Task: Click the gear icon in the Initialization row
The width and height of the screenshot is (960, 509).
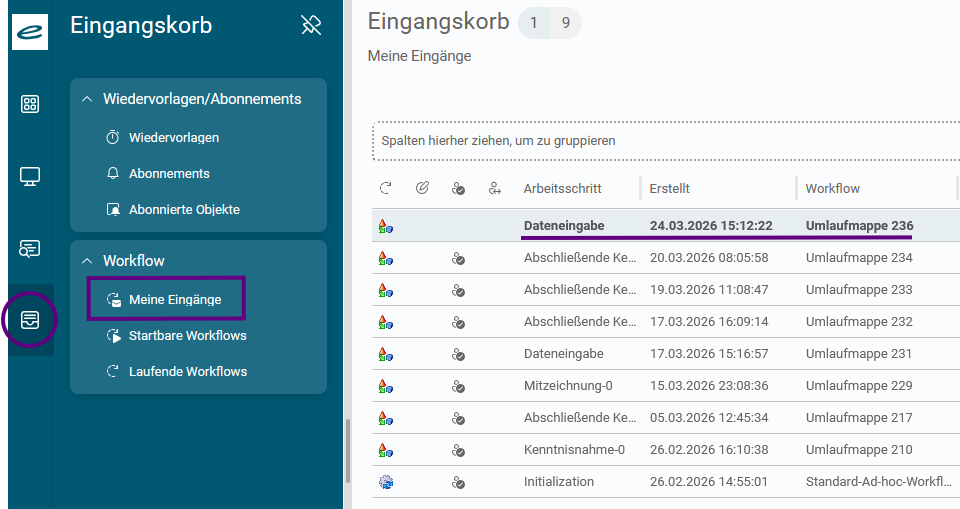Action: (x=386, y=482)
